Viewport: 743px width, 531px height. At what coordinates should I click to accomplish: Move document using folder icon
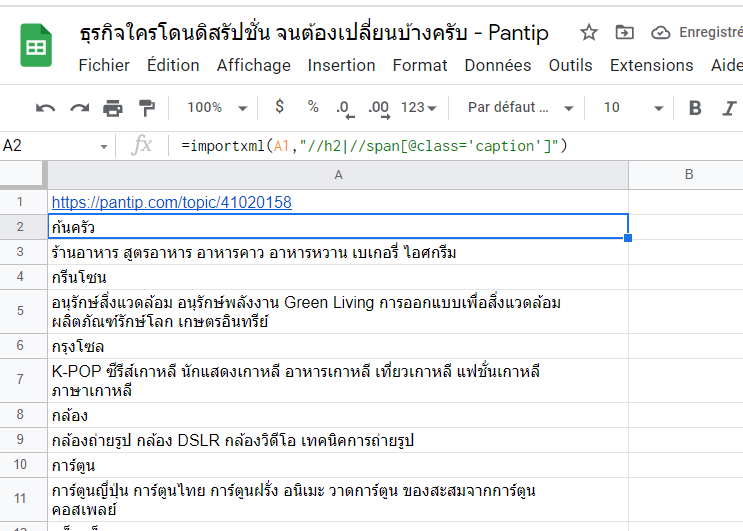point(625,33)
